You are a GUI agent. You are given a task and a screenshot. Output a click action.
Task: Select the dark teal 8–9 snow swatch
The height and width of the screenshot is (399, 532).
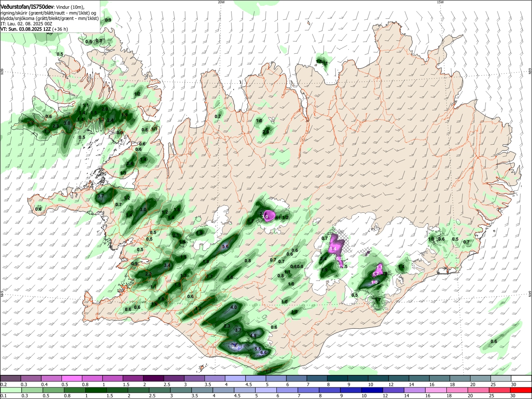coord(337,378)
